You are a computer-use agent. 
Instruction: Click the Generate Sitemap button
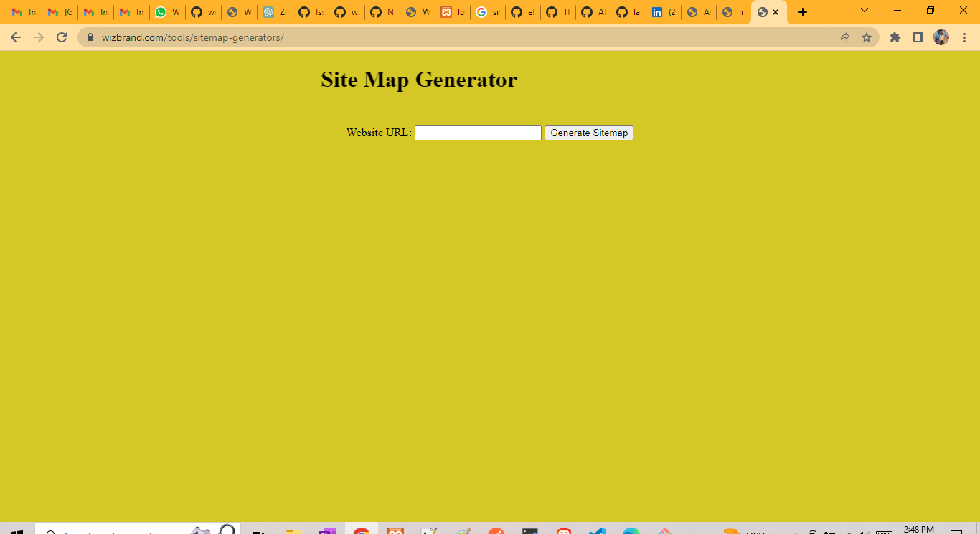[x=588, y=133]
